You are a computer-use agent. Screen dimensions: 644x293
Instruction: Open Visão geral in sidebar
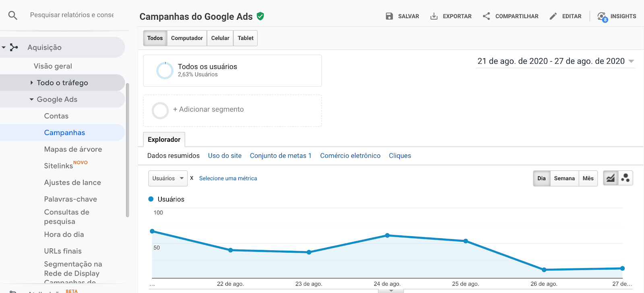pos(53,66)
